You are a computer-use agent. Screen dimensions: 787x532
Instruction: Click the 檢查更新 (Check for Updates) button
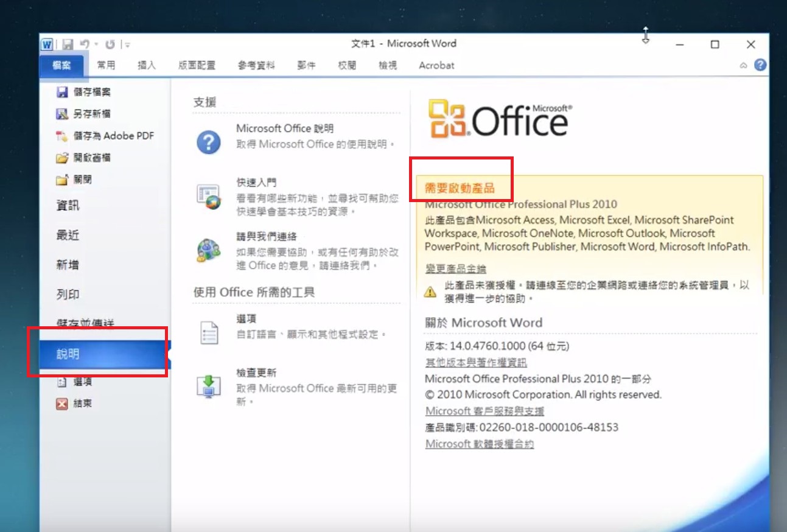tap(297, 387)
